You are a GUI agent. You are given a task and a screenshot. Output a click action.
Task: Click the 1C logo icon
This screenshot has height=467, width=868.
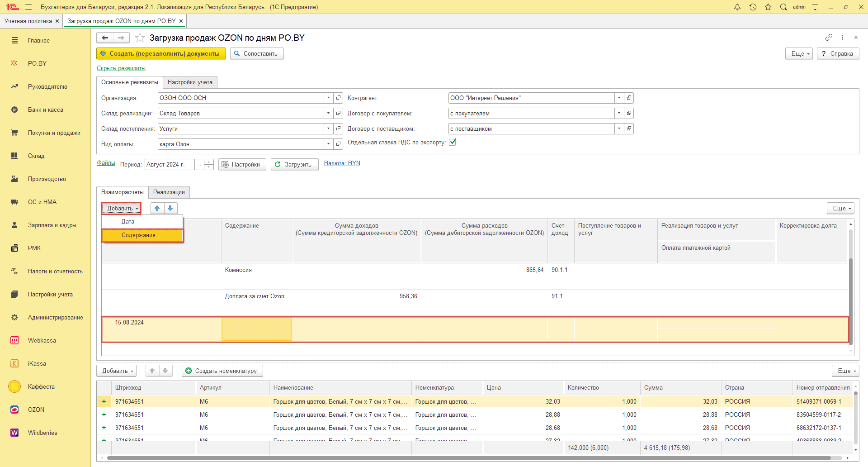(12, 7)
